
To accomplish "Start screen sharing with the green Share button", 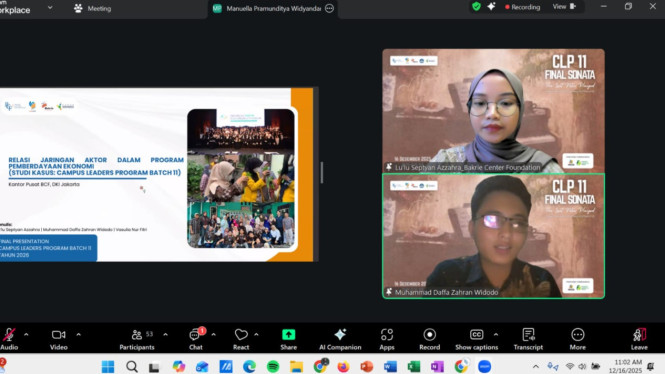I will (288, 339).
